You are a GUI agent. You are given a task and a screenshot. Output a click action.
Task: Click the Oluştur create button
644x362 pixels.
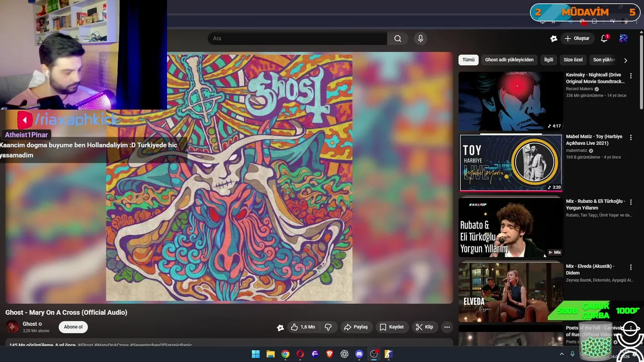577,39
